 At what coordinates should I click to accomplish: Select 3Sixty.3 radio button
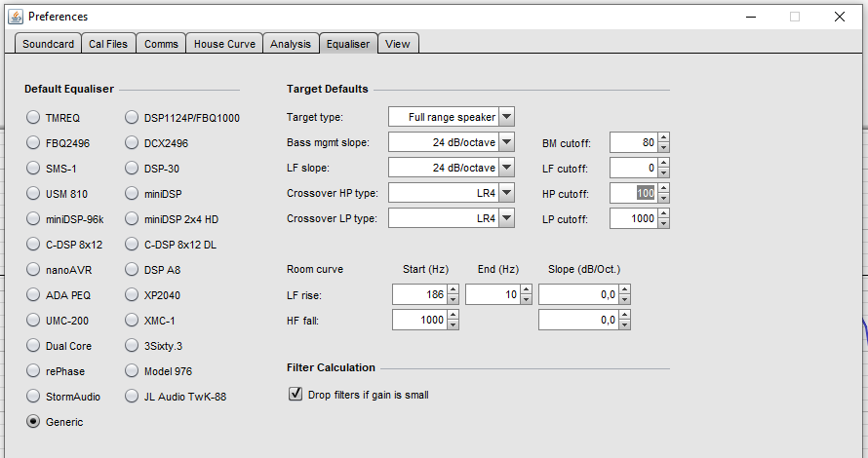click(x=132, y=346)
